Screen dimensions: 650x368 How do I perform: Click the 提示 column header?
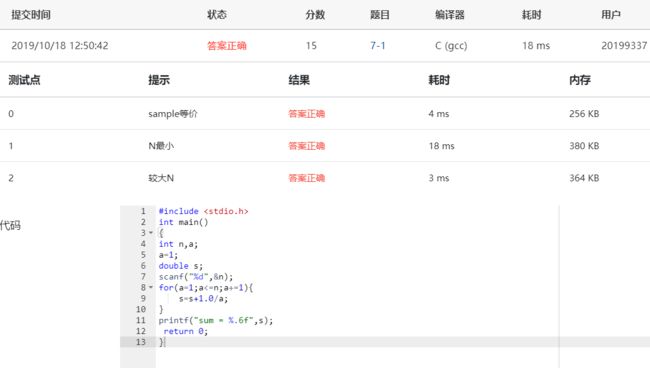click(159, 80)
